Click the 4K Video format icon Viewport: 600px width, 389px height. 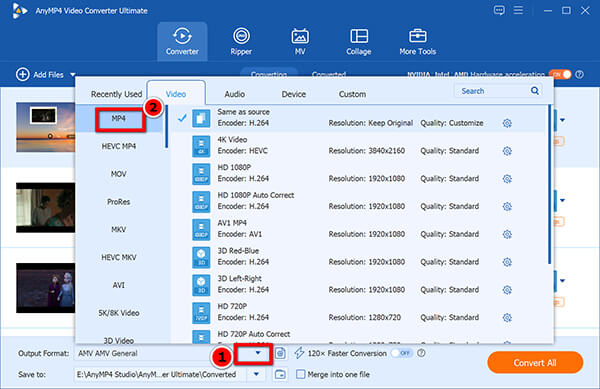click(201, 146)
